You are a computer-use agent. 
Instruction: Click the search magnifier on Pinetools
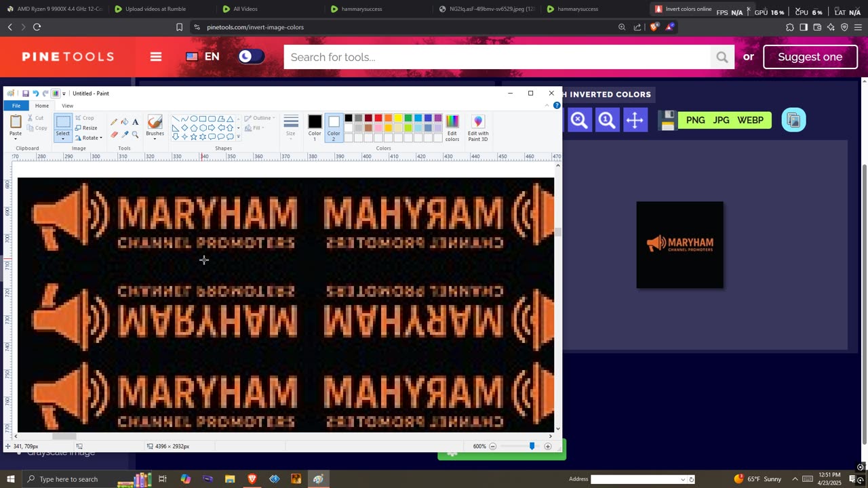[x=722, y=57]
